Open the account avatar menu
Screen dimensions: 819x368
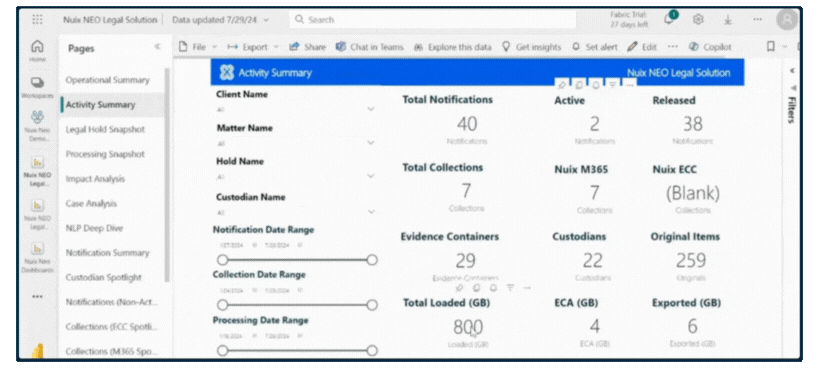787,20
